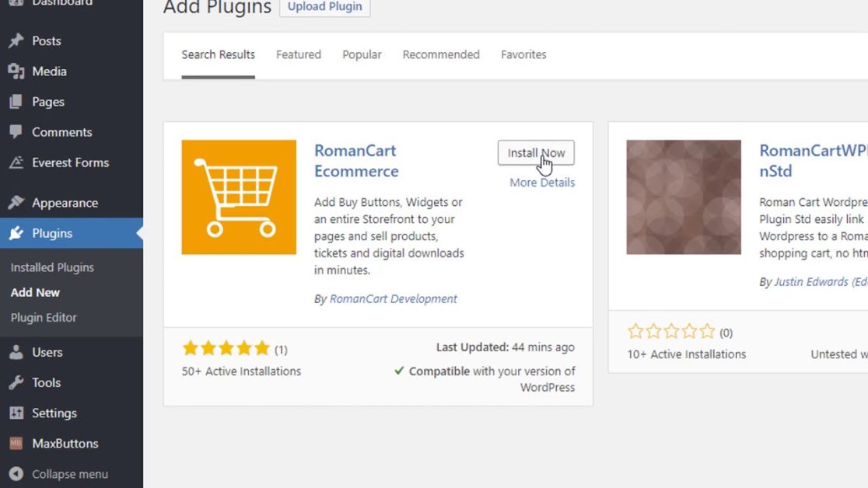Open the Favorites tab
868x488 pixels.
point(523,54)
